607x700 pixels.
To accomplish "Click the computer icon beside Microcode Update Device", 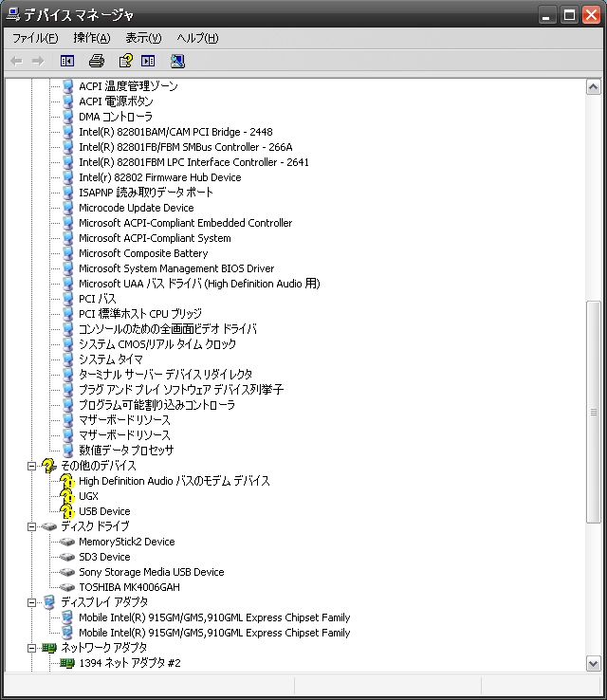I will (x=68, y=208).
